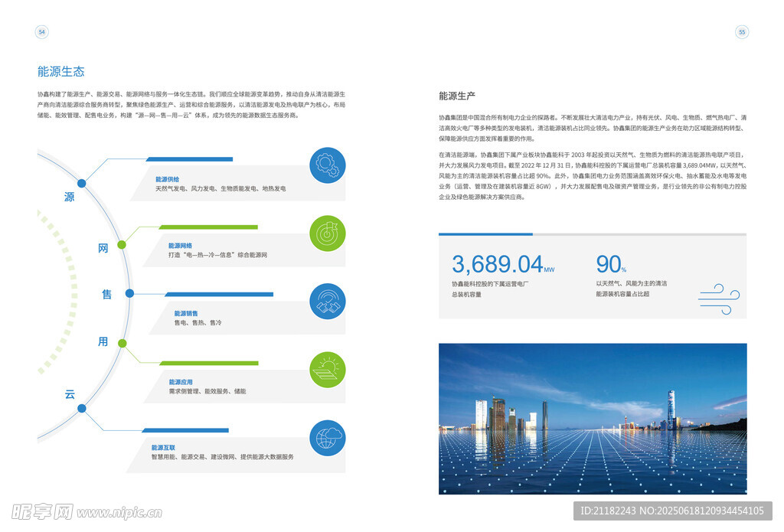Click the caption 协鑫能科控股的下属运营电厂
Screen dimensions: 784x532
pos(490,283)
